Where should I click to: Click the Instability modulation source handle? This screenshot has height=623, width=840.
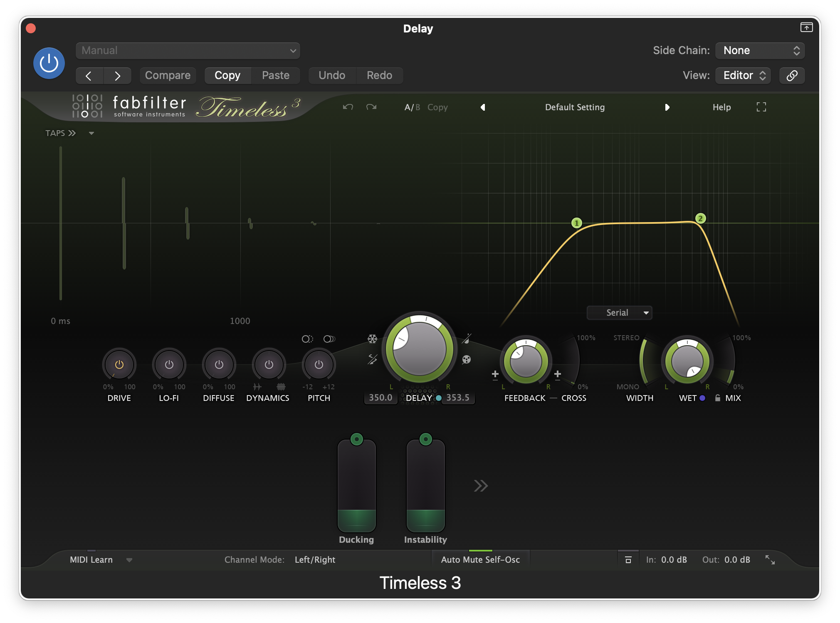coord(426,439)
